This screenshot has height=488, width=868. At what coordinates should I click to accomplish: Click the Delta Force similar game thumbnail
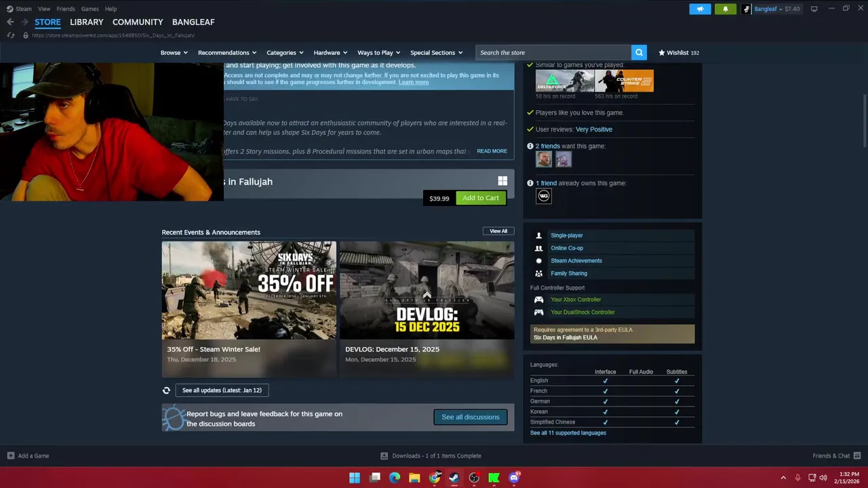coord(565,81)
